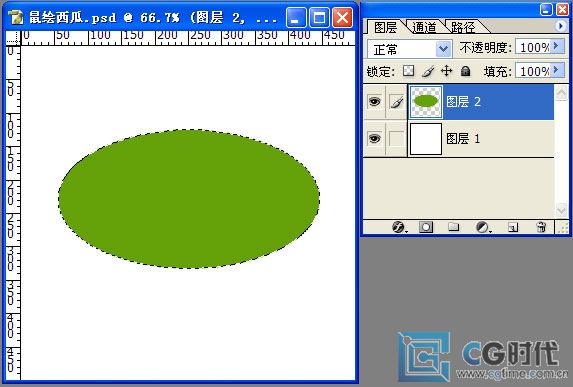This screenshot has width=573, height=387.
Task: Delete layer with the trash icon
Action: (541, 227)
